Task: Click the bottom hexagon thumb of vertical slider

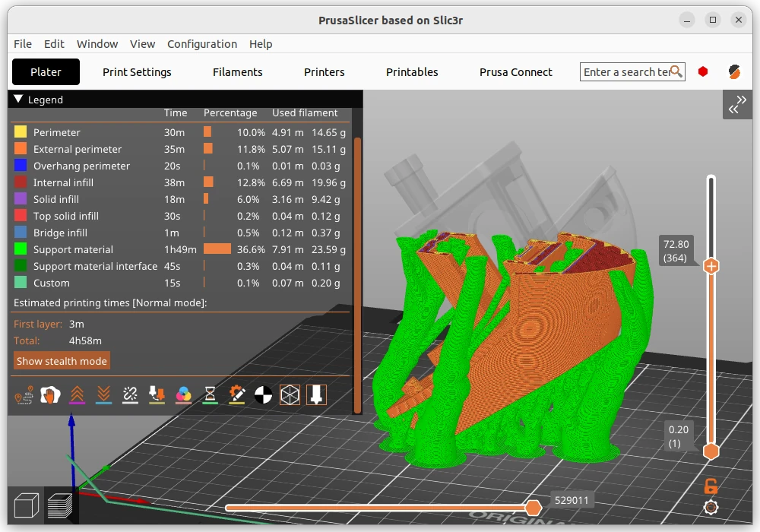Action: point(711,451)
